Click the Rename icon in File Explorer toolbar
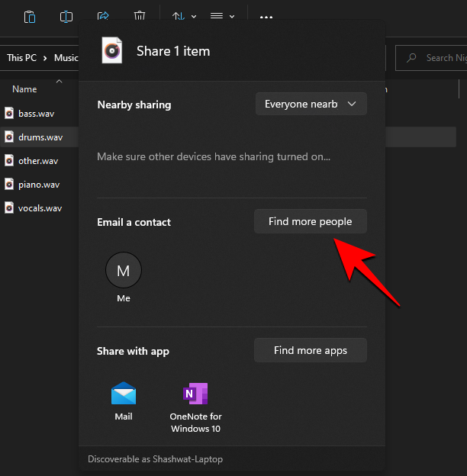467x476 pixels. click(x=66, y=17)
